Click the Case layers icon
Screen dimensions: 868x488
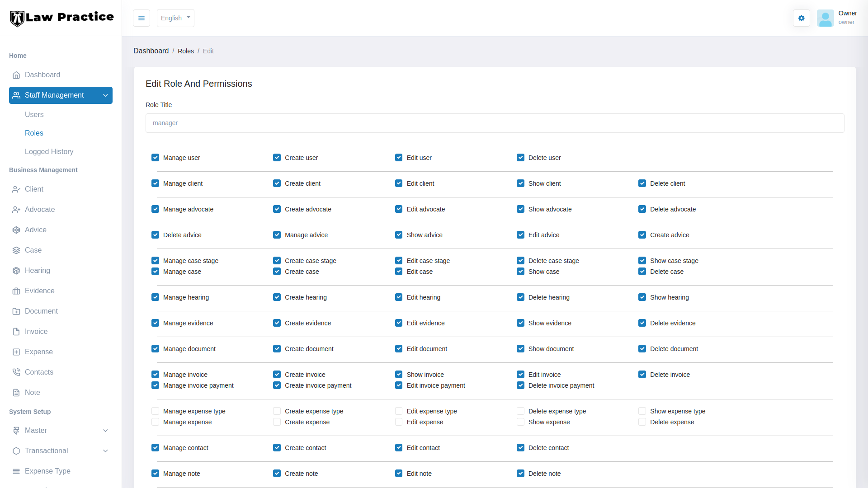click(x=16, y=250)
